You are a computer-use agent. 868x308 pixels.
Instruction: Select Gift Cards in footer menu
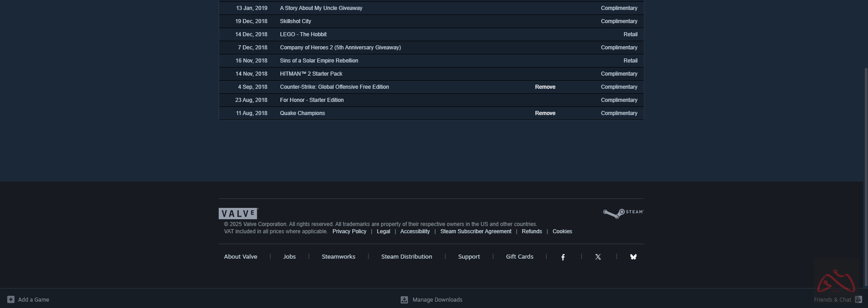pyautogui.click(x=519, y=257)
